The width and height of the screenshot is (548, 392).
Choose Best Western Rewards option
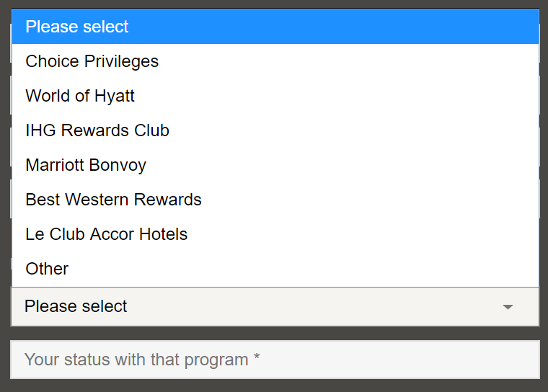[113, 200]
